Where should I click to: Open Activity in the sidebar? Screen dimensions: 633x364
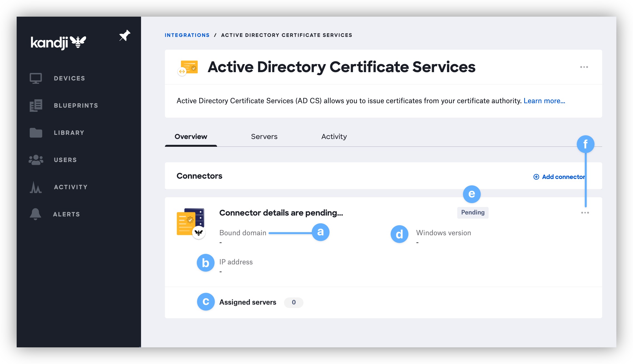(71, 187)
